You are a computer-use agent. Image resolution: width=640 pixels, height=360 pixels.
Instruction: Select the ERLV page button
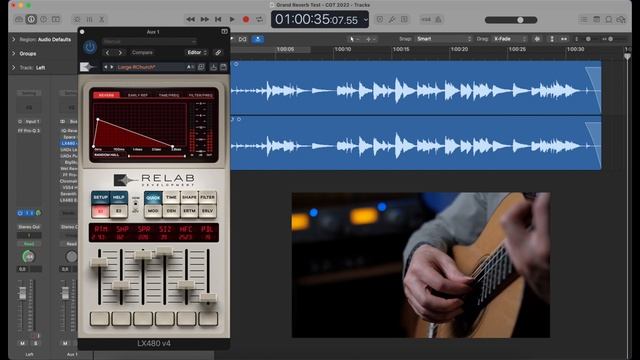(207, 211)
